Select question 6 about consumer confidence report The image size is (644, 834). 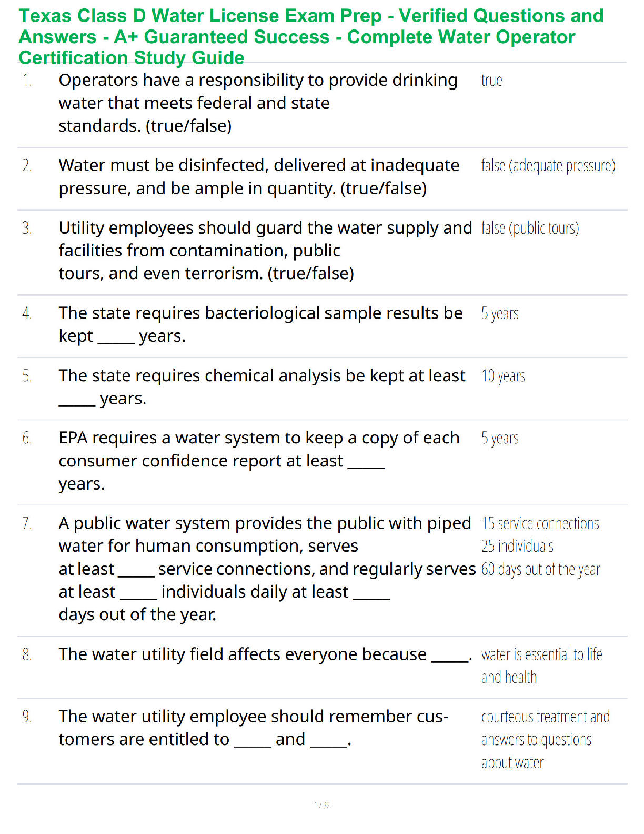coord(259,461)
